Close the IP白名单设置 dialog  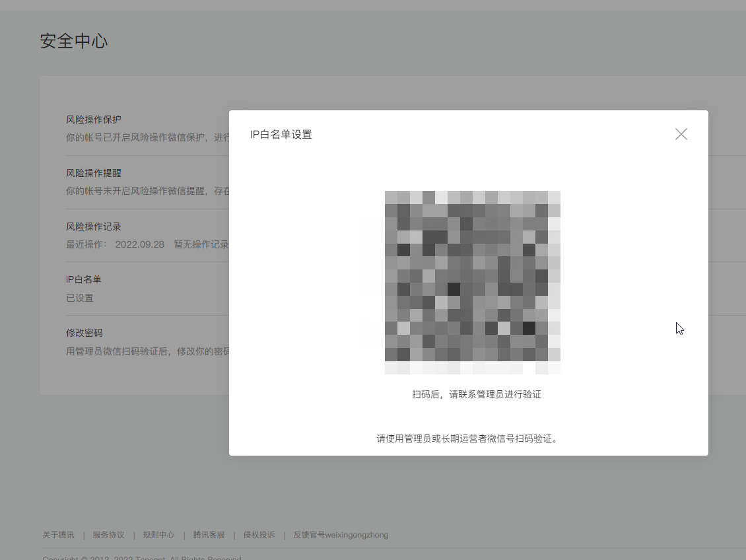pyautogui.click(x=681, y=134)
